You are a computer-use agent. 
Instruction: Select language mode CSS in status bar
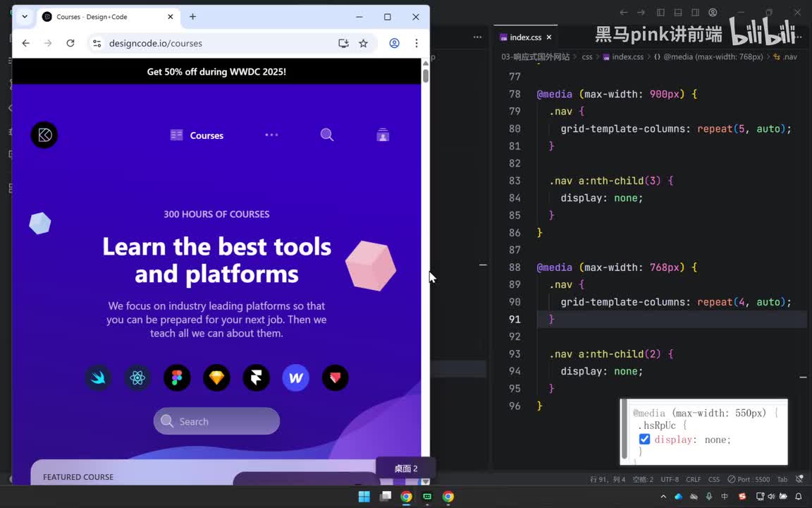(713, 479)
